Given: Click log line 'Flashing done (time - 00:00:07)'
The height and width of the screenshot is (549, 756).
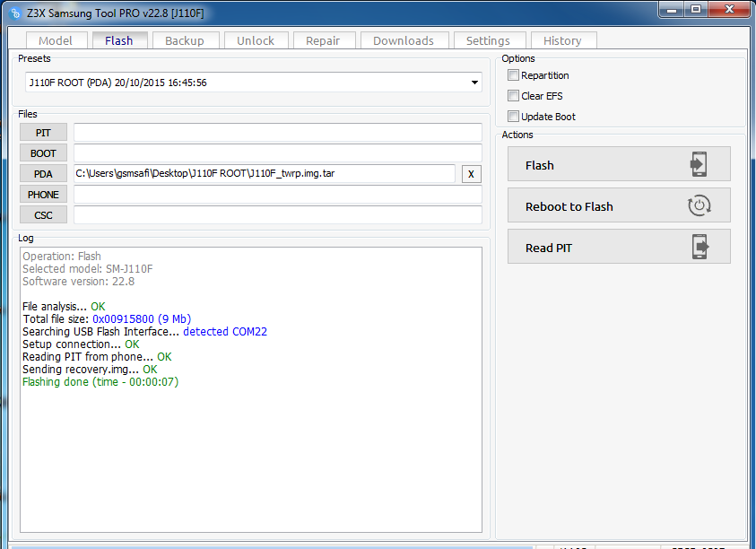Looking at the screenshot, I should (x=100, y=382).
